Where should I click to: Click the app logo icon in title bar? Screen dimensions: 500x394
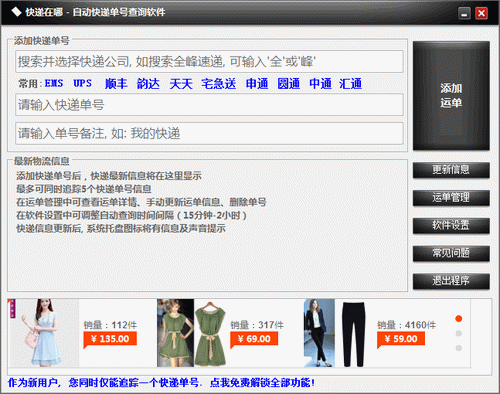(16, 12)
